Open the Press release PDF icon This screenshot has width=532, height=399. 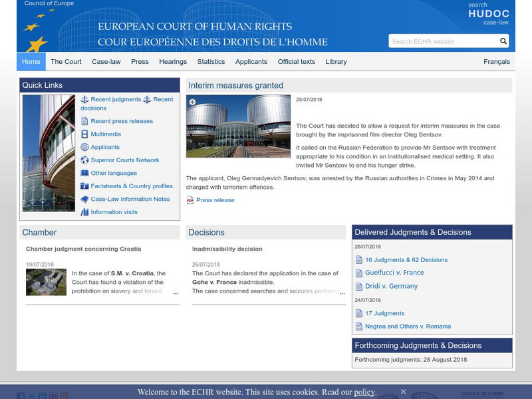click(191, 200)
